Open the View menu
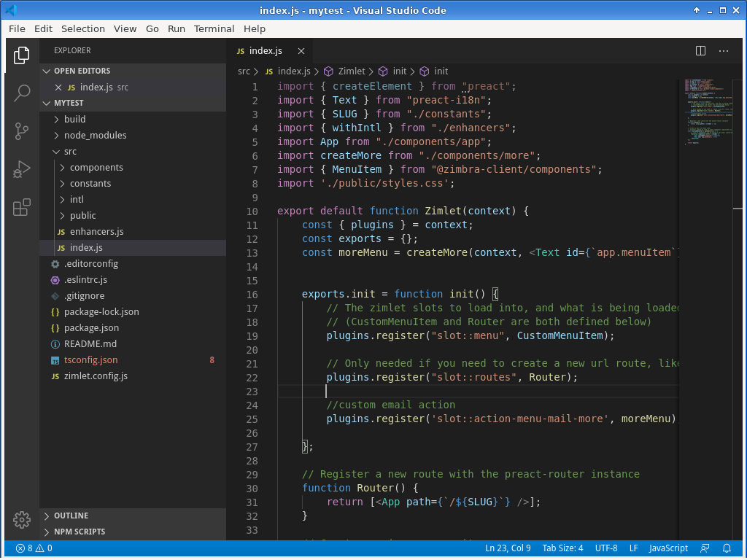Image resolution: width=747 pixels, height=560 pixels. coord(125,29)
